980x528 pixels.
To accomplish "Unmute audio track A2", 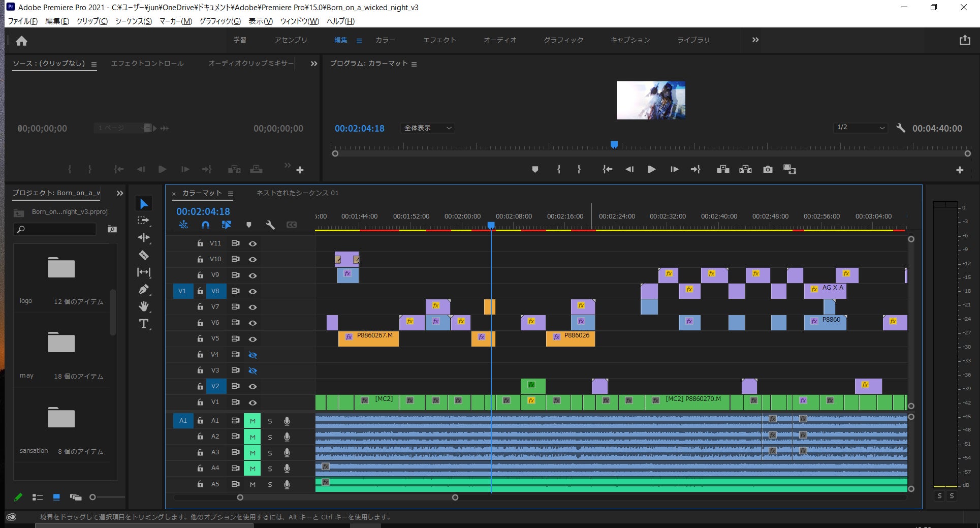I will pyautogui.click(x=252, y=437).
